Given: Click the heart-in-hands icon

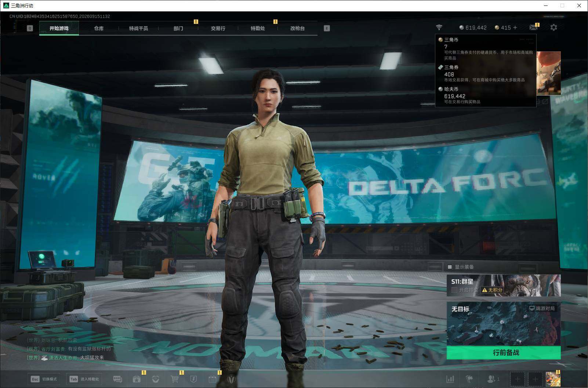Looking at the screenshot, I should click(x=156, y=379).
